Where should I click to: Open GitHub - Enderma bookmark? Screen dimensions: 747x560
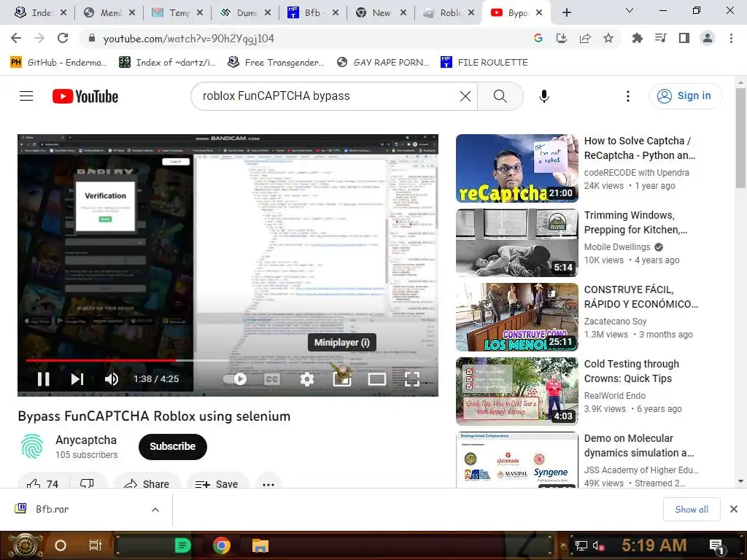point(58,63)
